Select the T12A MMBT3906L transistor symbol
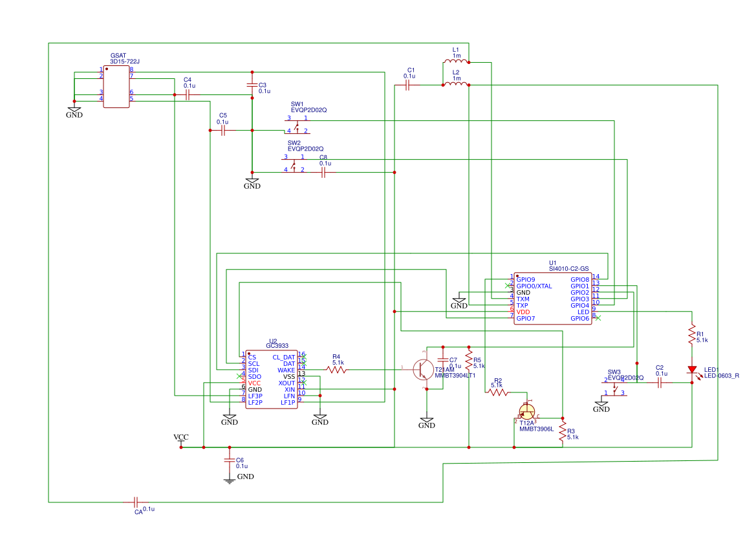 (x=527, y=413)
